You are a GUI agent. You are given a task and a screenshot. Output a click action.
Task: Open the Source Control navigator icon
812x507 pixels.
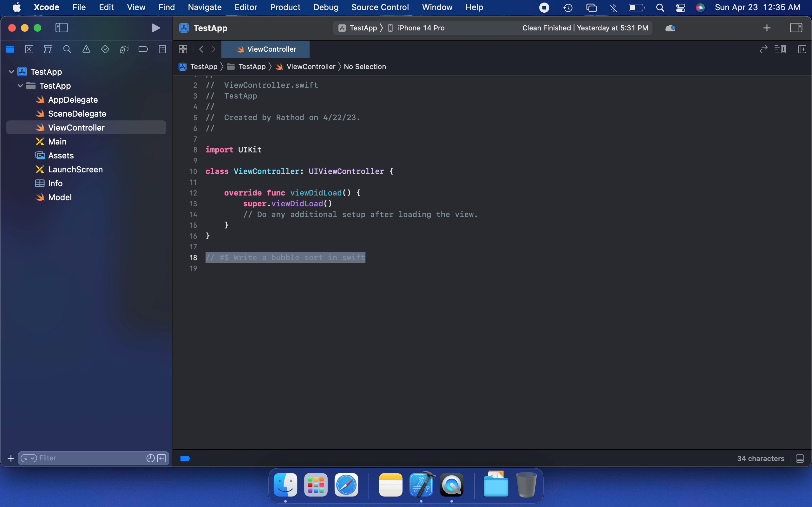click(29, 49)
